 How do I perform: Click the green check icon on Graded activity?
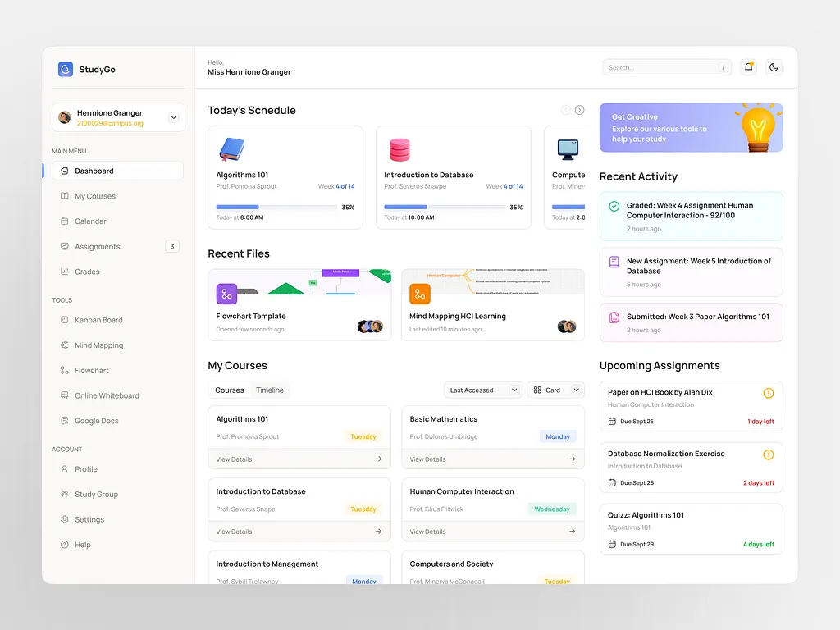point(614,206)
